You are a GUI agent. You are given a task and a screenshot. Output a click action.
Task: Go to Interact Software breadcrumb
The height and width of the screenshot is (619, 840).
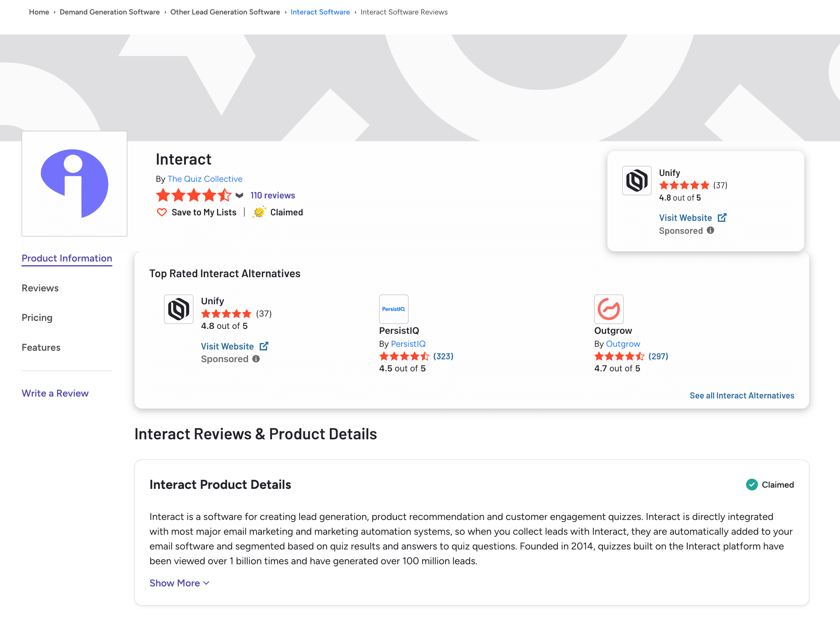[320, 12]
